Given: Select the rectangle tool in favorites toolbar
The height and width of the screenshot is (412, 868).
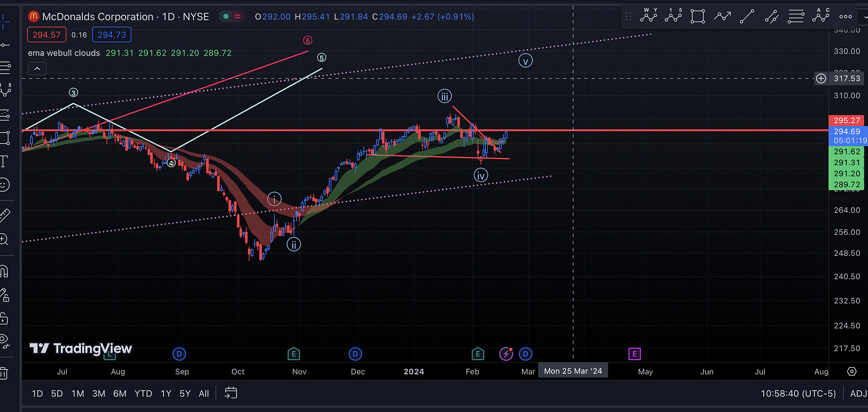Looking at the screenshot, I should [x=697, y=16].
